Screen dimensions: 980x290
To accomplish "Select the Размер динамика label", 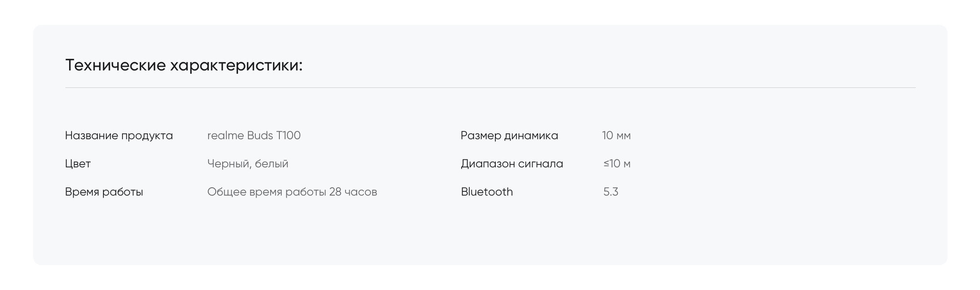I will [x=510, y=135].
